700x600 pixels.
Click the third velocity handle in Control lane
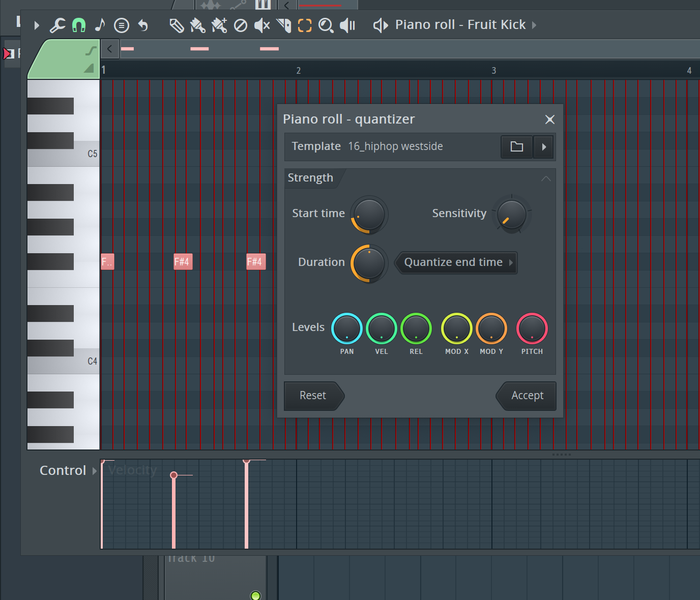247,461
